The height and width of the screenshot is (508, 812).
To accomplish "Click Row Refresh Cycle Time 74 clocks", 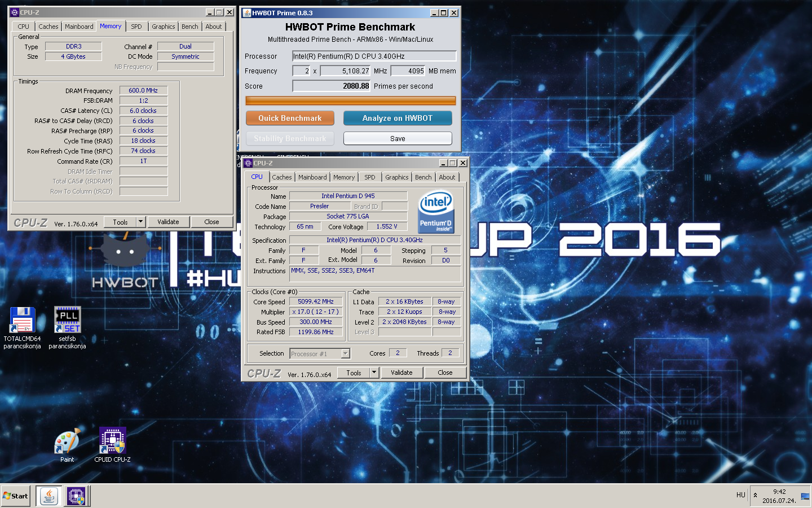I will point(143,151).
